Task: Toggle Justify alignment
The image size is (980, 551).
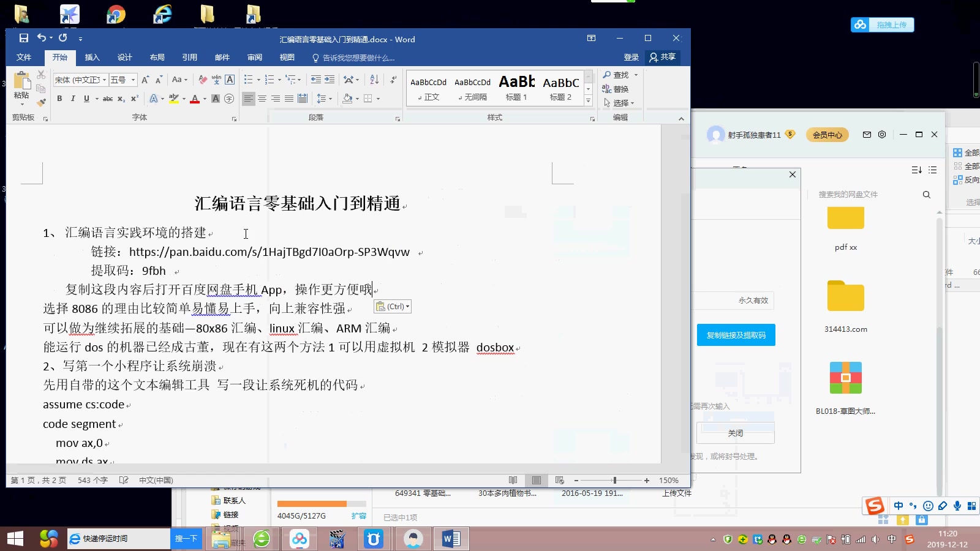Action: [x=289, y=99]
